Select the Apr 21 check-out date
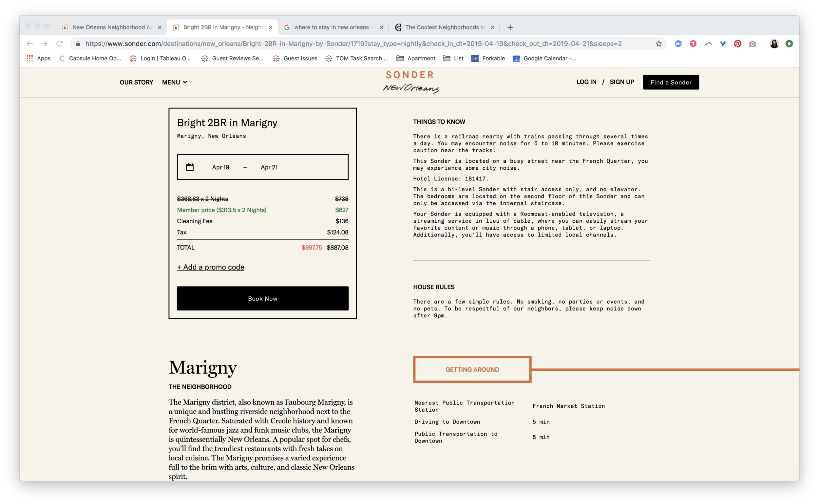The width and height of the screenshot is (819, 504). (269, 167)
